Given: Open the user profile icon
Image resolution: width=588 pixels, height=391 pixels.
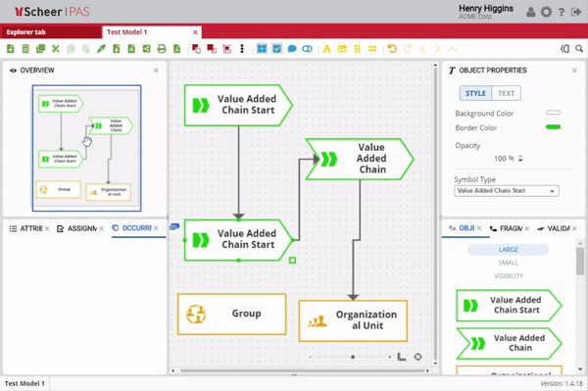Looking at the screenshot, I should [530, 12].
